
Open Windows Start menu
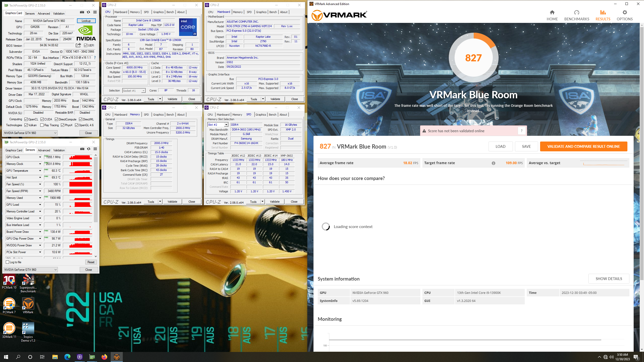tap(6, 357)
